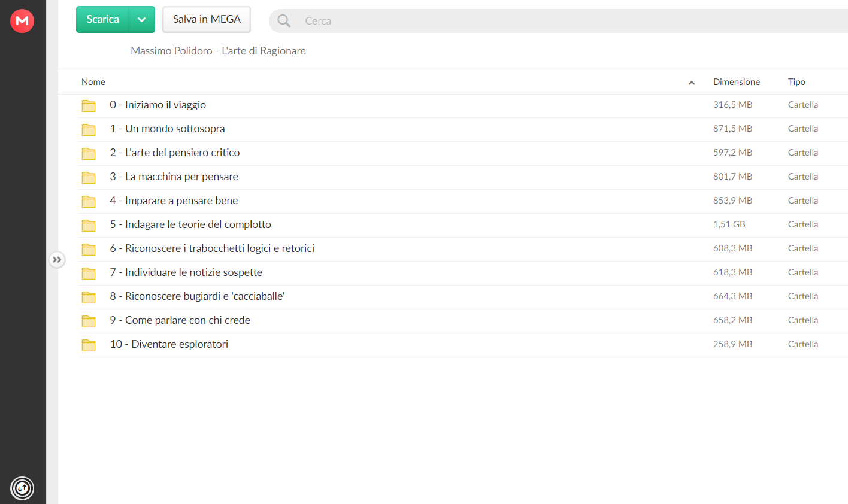Click the MEGA logo icon
The width and height of the screenshot is (848, 504).
(22, 21)
